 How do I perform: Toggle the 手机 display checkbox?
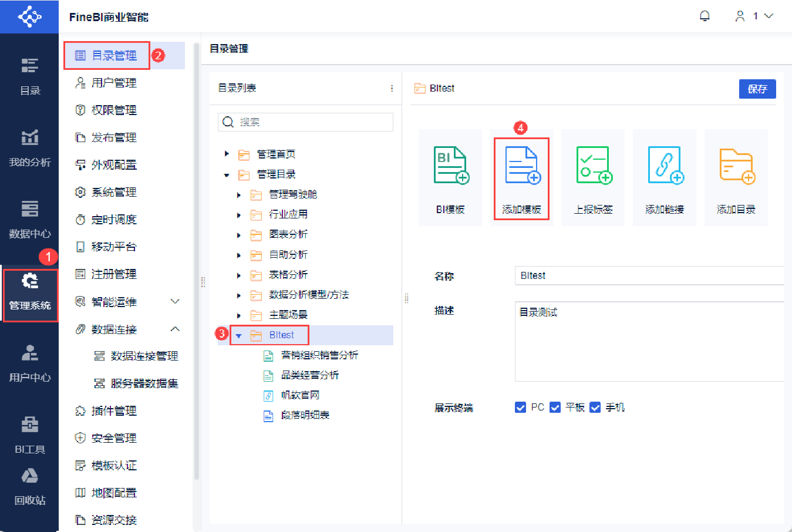tap(595, 408)
